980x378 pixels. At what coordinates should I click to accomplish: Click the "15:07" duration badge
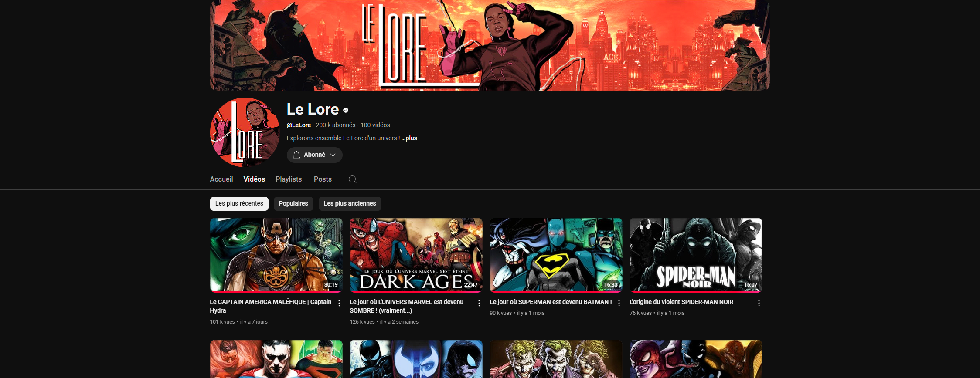coord(751,285)
